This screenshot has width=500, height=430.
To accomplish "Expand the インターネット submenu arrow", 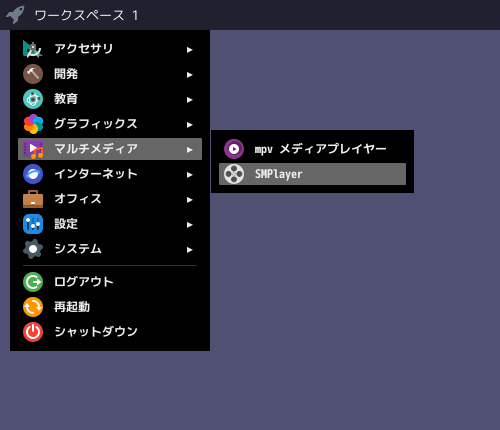I will (189, 175).
